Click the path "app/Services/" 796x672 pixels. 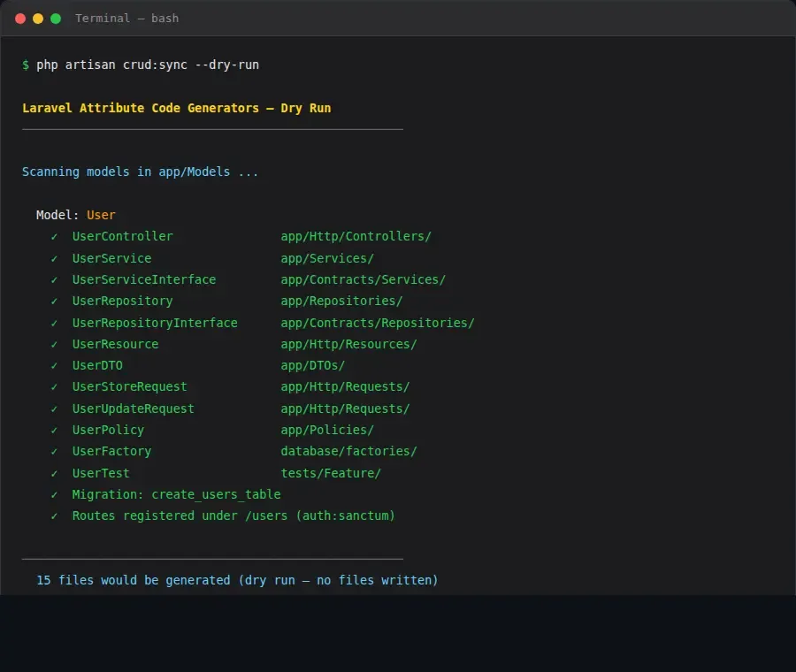[x=327, y=258]
